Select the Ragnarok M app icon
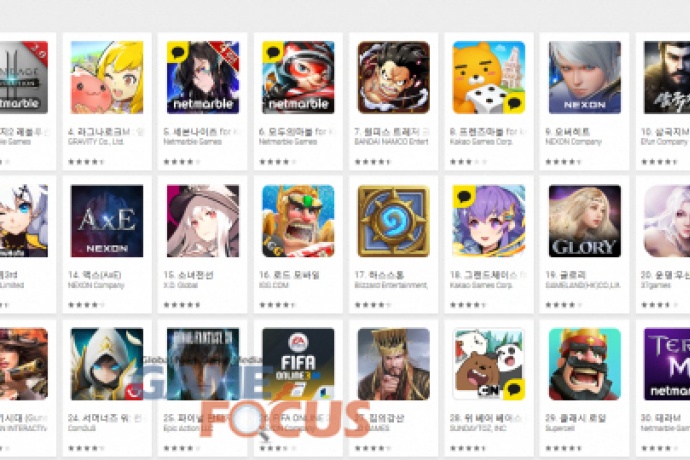Viewport: 690px width, 460px height. point(107,77)
